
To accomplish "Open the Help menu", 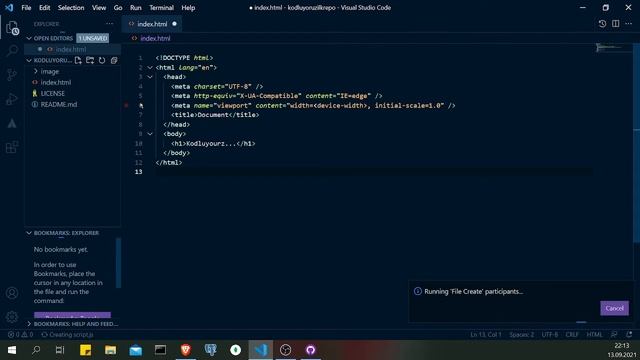I will click(x=188, y=8).
